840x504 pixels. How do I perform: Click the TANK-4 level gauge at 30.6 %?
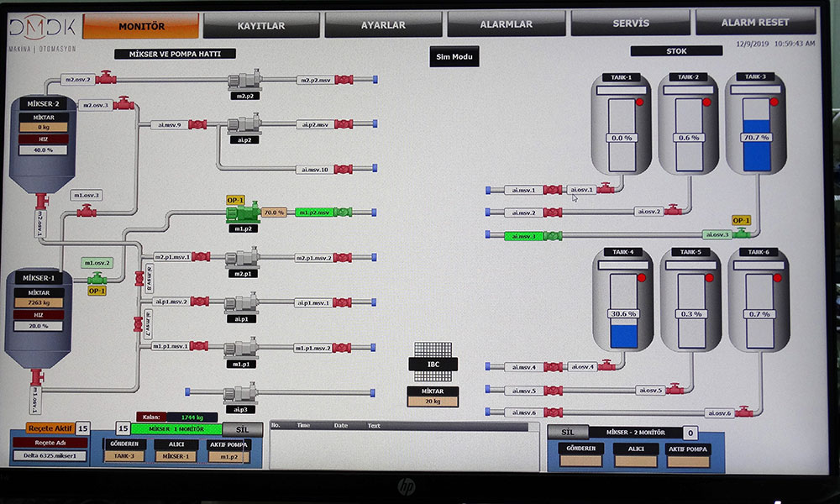pyautogui.click(x=623, y=311)
